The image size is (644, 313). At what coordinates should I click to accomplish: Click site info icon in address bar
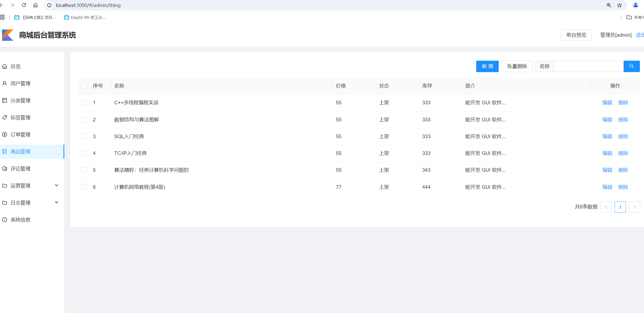tap(49, 5)
